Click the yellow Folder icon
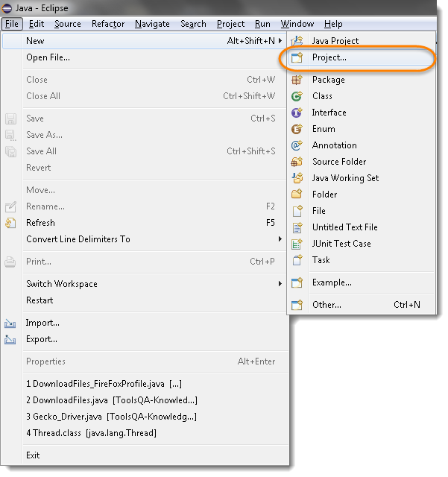The image size is (448, 477). click(297, 195)
